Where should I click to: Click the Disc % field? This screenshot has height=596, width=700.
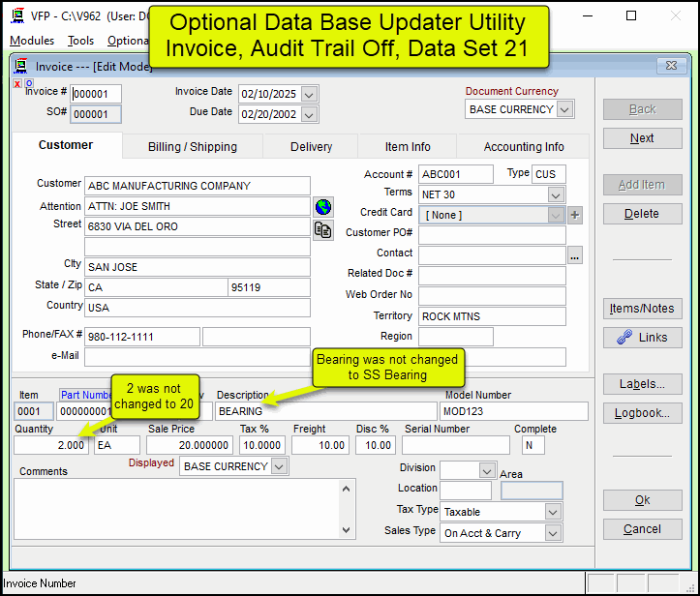(x=376, y=445)
